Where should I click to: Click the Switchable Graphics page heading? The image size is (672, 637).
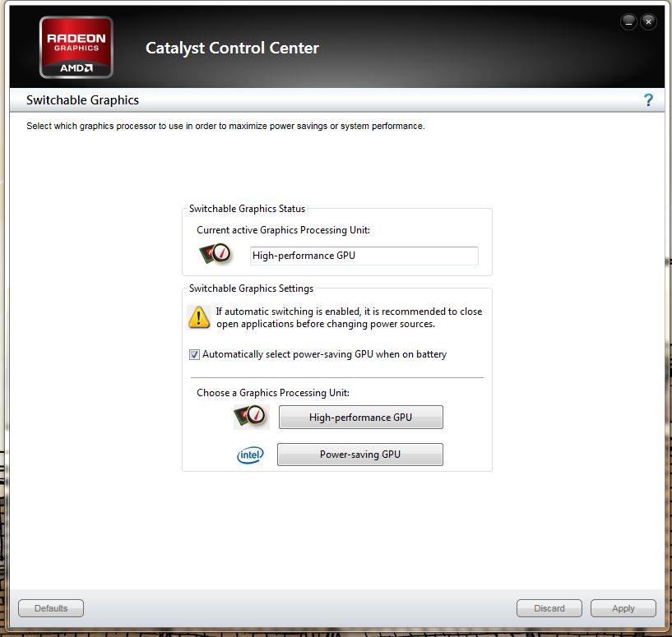pyautogui.click(x=83, y=100)
